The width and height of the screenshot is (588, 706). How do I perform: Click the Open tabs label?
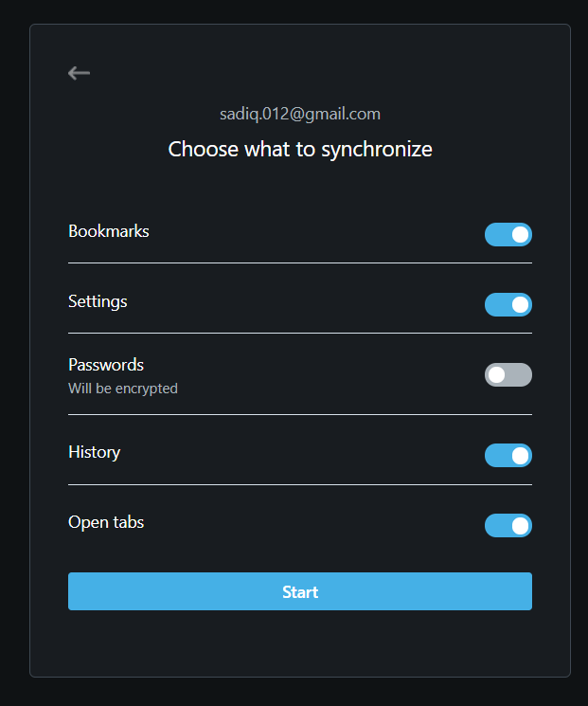(x=106, y=522)
